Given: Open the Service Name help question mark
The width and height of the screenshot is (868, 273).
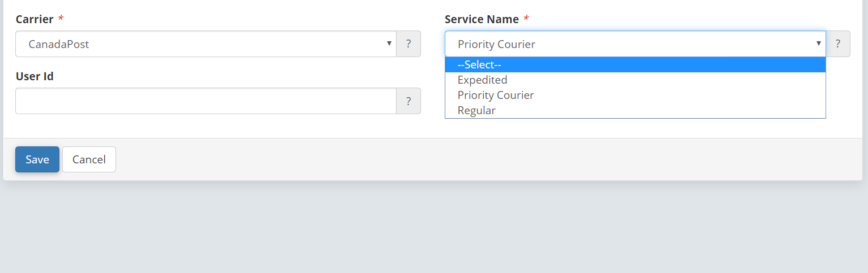Looking at the screenshot, I should (x=838, y=44).
